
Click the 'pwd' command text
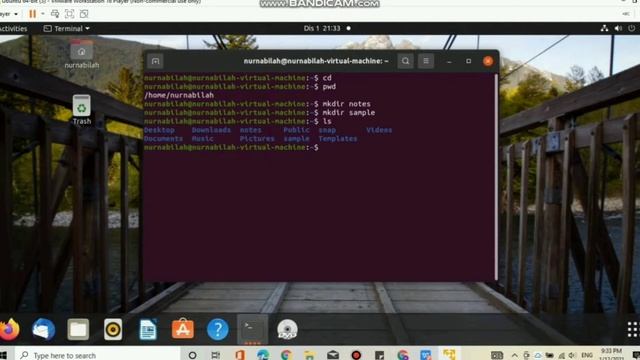click(329, 87)
